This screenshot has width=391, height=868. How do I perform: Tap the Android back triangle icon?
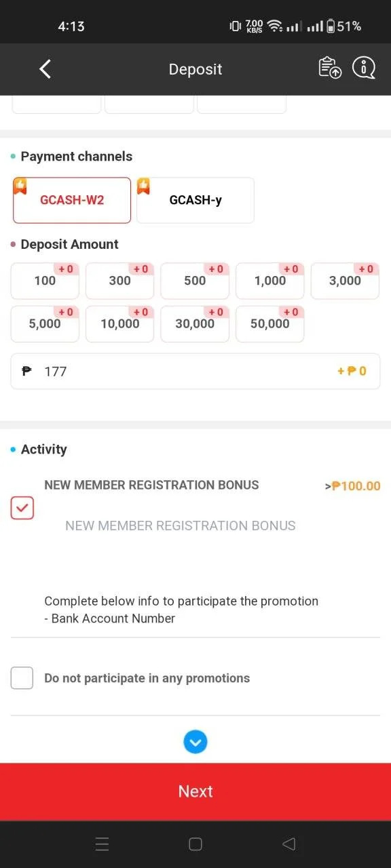pos(288,844)
